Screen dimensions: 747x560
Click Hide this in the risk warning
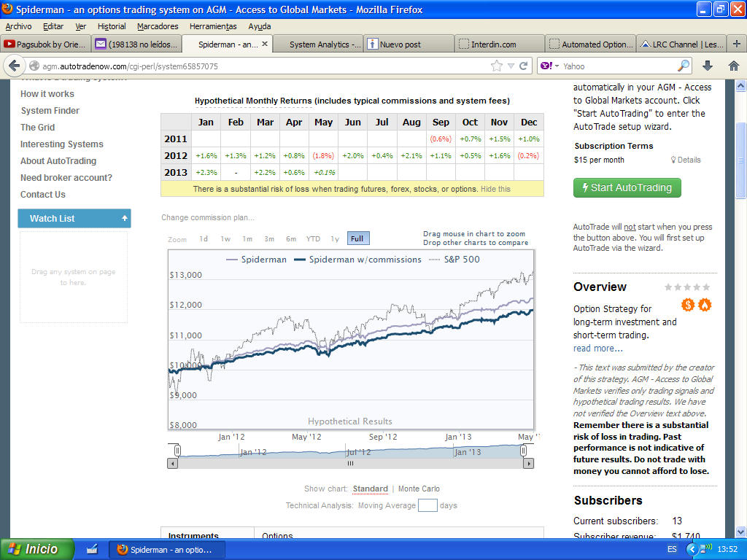495,189
